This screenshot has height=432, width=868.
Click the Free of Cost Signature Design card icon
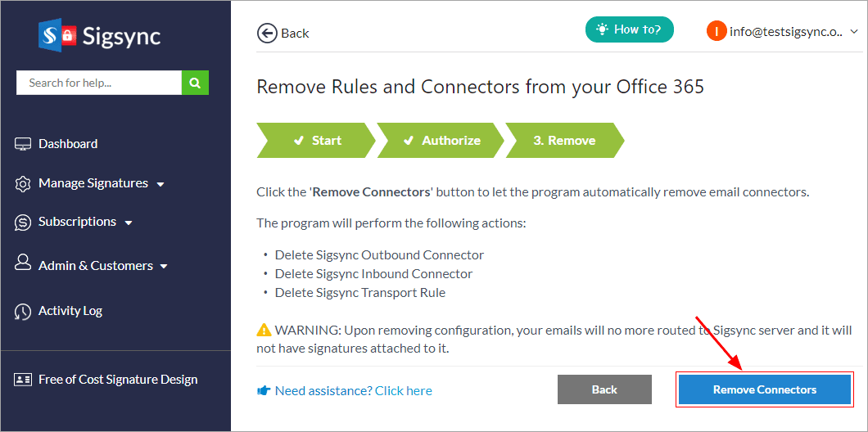click(23, 380)
